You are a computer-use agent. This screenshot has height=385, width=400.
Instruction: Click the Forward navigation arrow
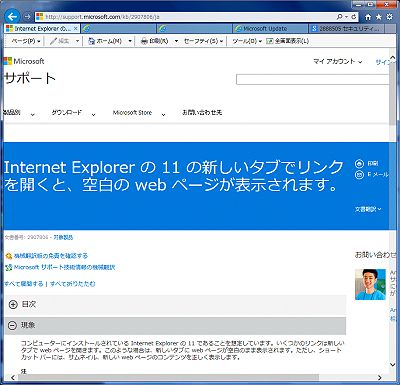(x=27, y=17)
